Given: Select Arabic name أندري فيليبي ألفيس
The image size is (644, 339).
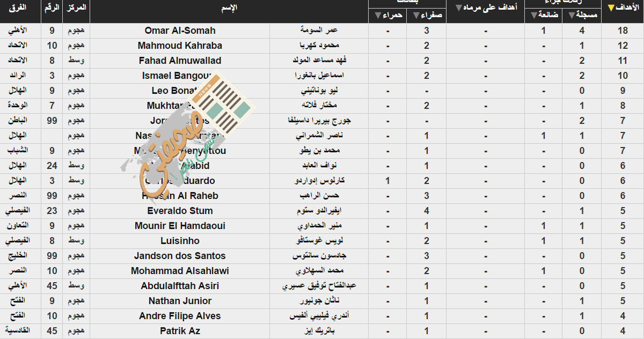Looking at the screenshot, I should point(319,316).
